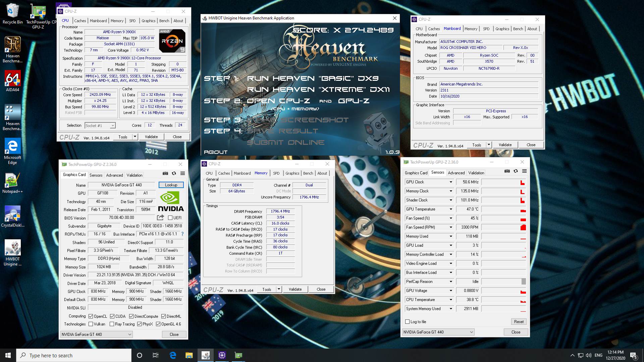644x362 pixels.
Task: Open Task View on taskbar
Action: click(156, 355)
